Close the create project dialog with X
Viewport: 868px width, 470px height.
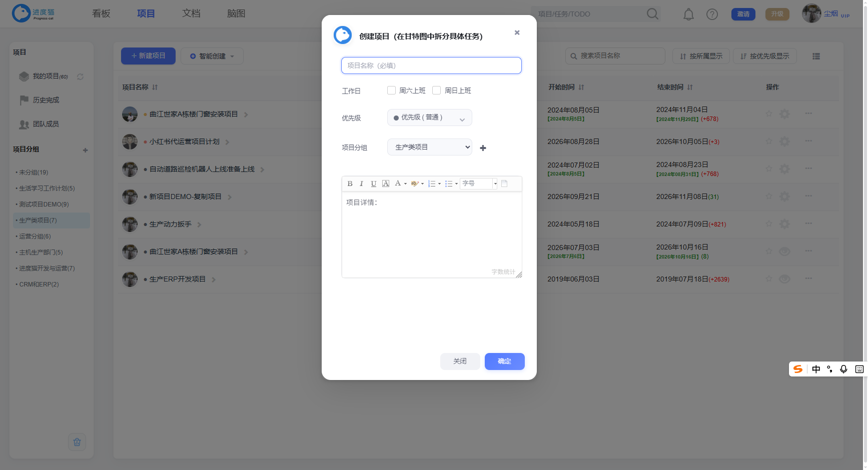[517, 32]
